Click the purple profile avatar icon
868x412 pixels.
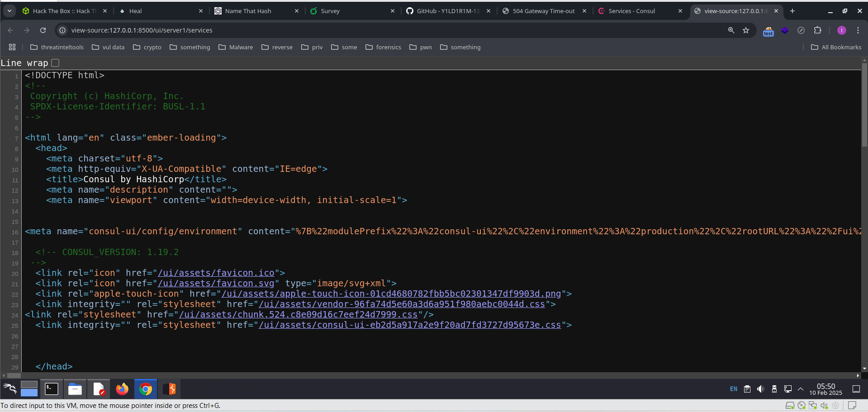pyautogui.click(x=841, y=30)
